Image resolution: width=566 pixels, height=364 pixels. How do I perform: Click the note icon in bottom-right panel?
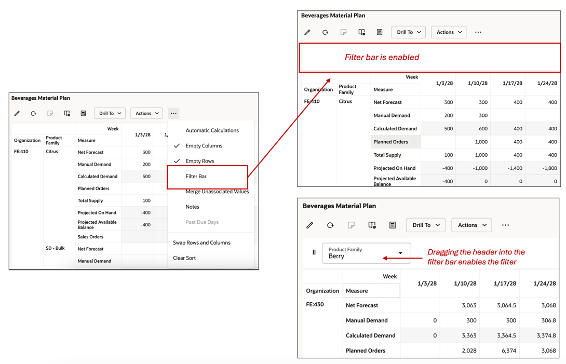click(x=351, y=225)
